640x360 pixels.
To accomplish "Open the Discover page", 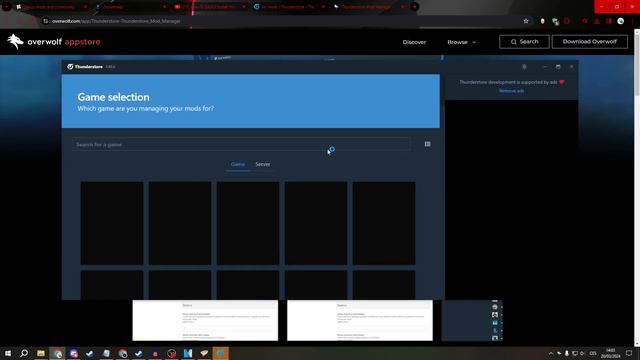I will click(x=414, y=42).
